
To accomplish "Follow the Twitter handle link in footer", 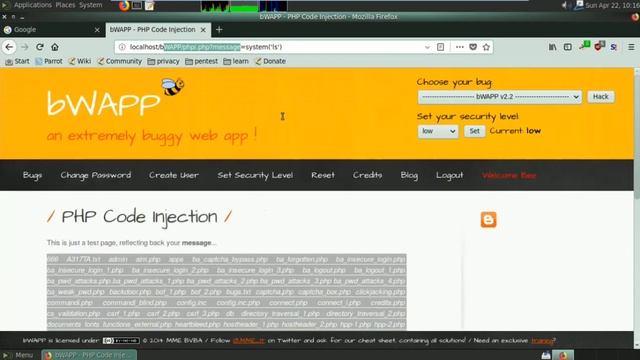I will click(249, 340).
